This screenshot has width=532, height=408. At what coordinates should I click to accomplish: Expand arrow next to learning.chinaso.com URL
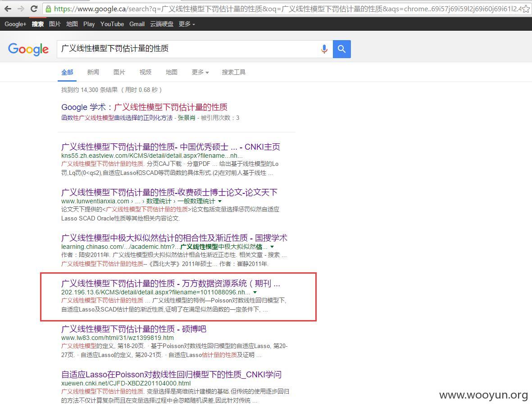(x=272, y=247)
